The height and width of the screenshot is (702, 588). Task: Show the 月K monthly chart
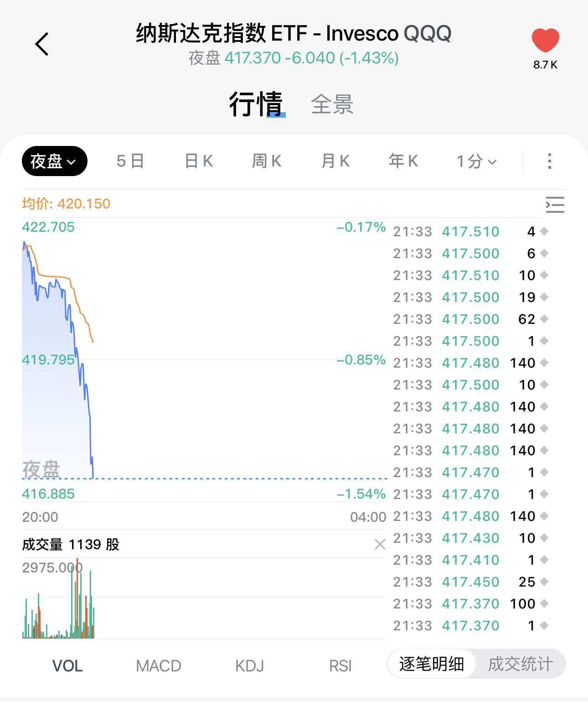tap(335, 161)
